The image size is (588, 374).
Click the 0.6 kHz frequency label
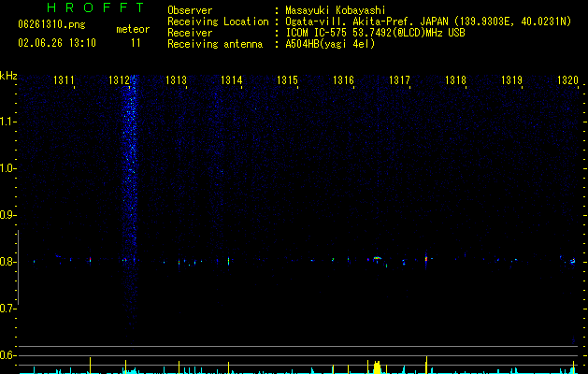pyautogui.click(x=7, y=355)
